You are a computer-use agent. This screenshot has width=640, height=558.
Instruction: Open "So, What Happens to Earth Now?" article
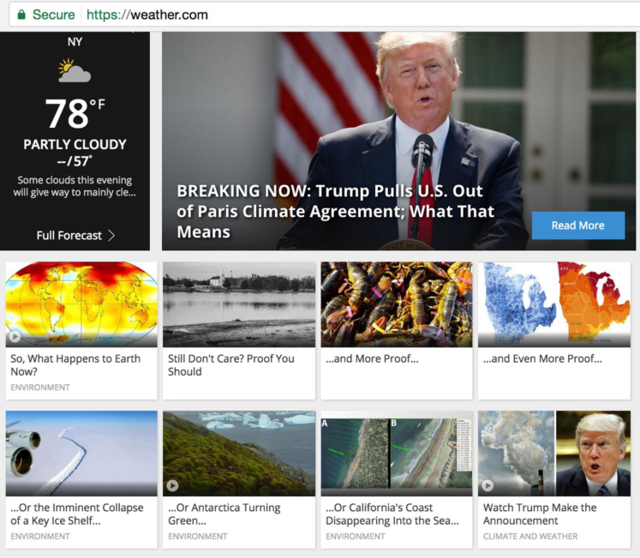[75, 365]
